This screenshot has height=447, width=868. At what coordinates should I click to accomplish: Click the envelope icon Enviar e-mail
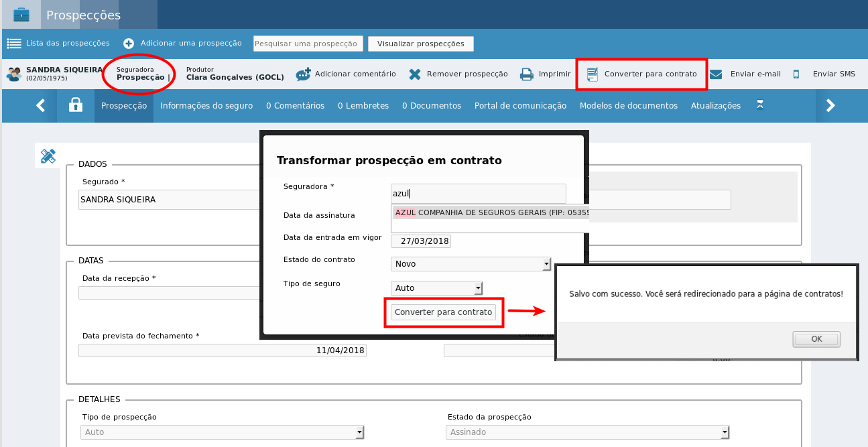716,74
